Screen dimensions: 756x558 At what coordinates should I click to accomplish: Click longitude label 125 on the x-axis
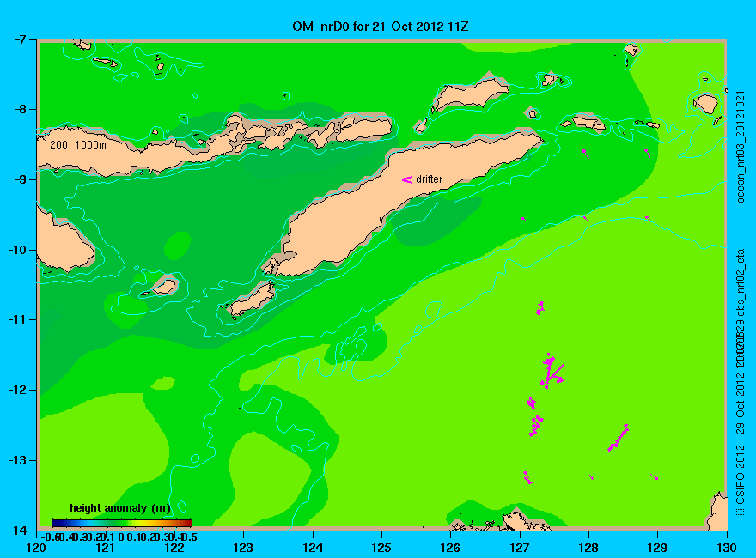tap(381, 548)
